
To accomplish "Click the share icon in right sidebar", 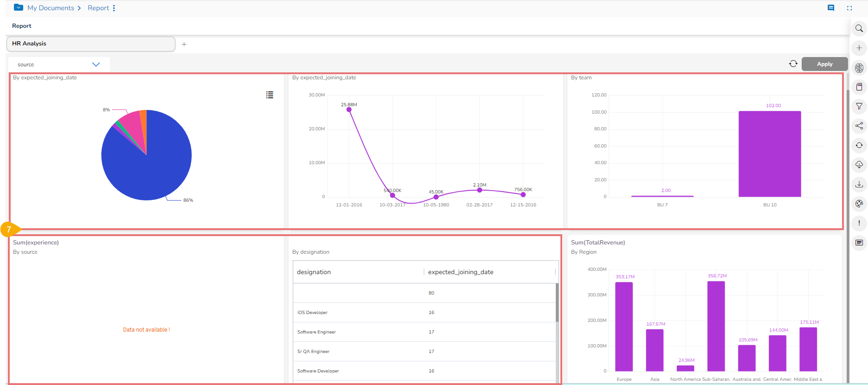I will (x=859, y=126).
